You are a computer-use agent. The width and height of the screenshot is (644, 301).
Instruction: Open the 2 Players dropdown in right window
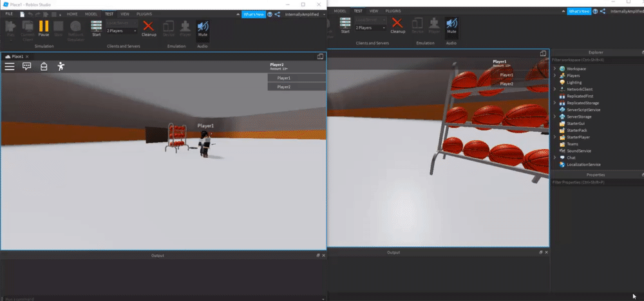(370, 28)
